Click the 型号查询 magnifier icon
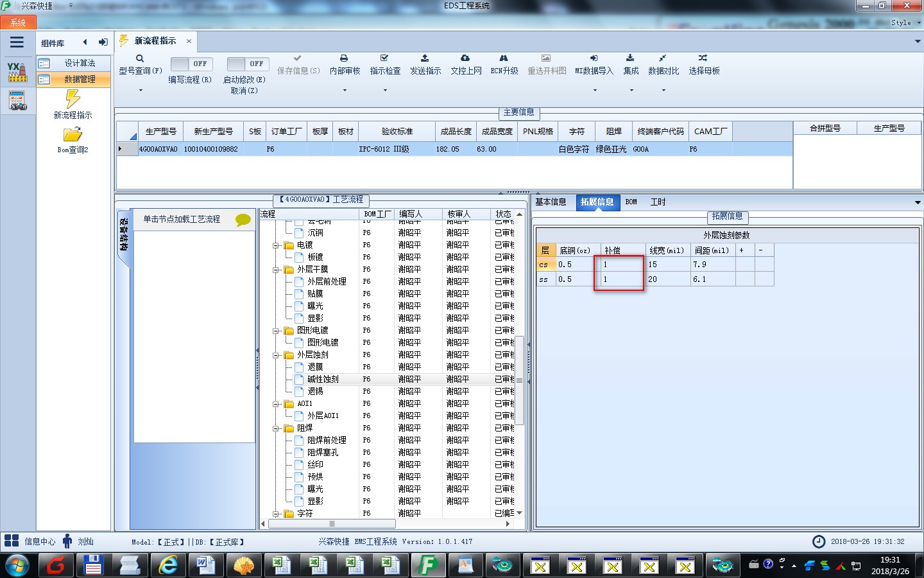The height and width of the screenshot is (578, 924). coord(140,58)
